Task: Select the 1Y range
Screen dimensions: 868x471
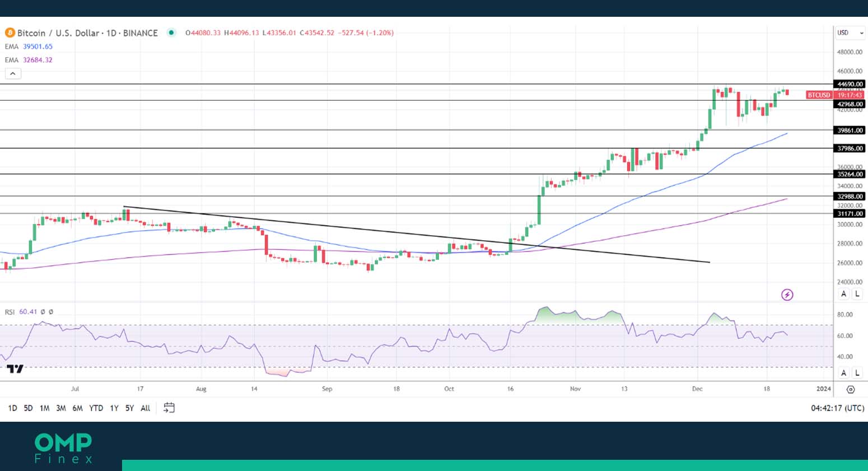Action: tap(114, 408)
